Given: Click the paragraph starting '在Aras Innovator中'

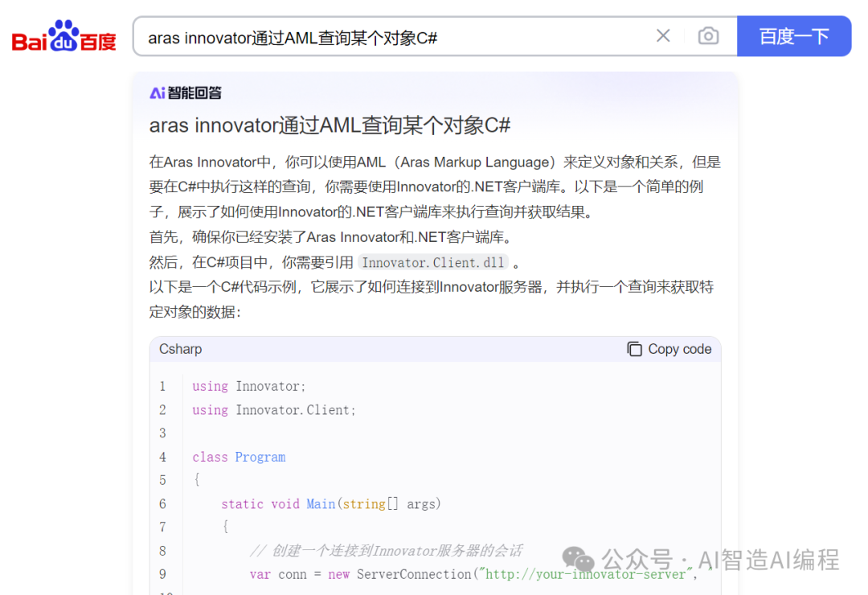Looking at the screenshot, I should coord(435,187).
